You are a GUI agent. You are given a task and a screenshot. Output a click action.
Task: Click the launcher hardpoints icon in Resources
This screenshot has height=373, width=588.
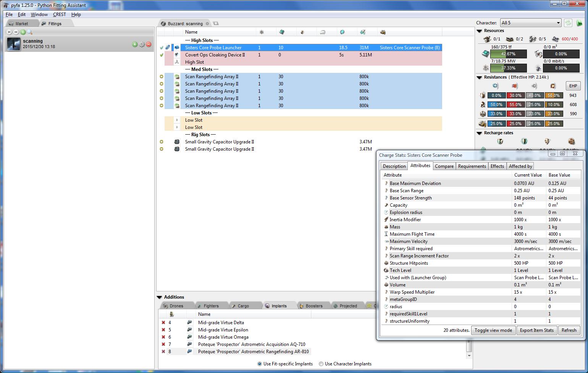(510, 39)
